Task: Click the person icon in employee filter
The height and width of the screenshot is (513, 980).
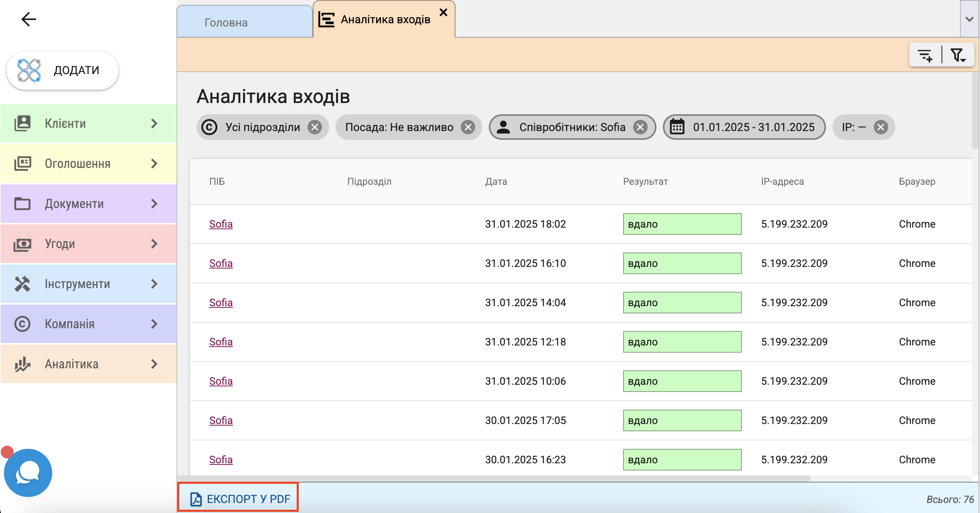Action: tap(503, 127)
